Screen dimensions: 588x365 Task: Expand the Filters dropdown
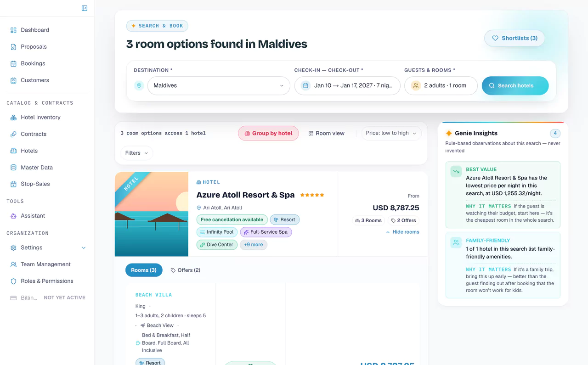(136, 153)
